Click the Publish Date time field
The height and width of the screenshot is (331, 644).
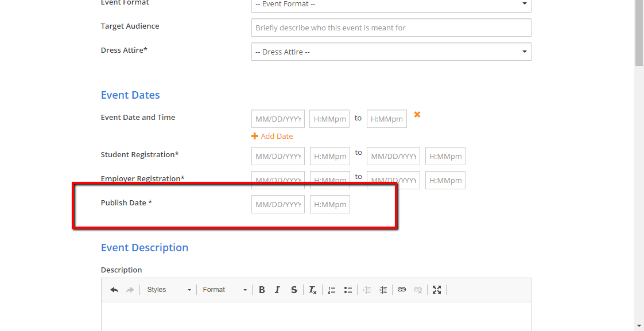[x=330, y=204]
